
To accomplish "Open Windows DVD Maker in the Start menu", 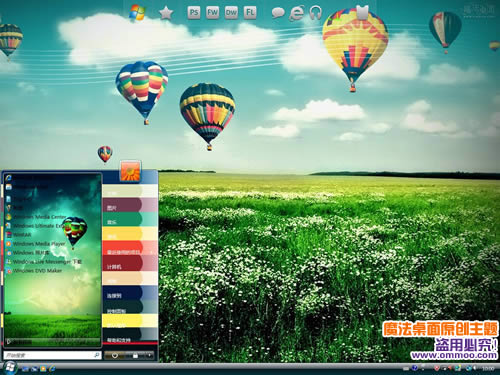I will click(x=34, y=271).
